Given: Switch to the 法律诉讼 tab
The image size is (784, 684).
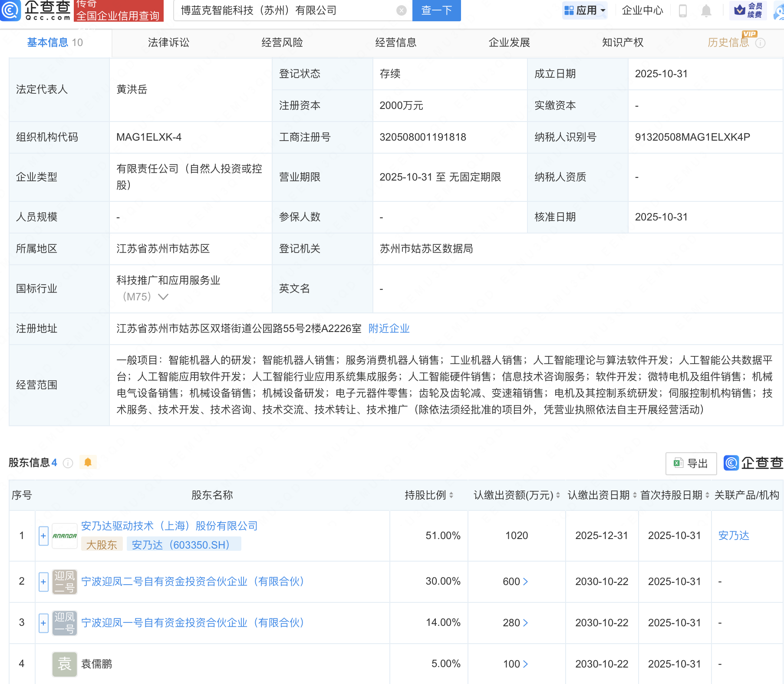Looking at the screenshot, I should click(169, 43).
